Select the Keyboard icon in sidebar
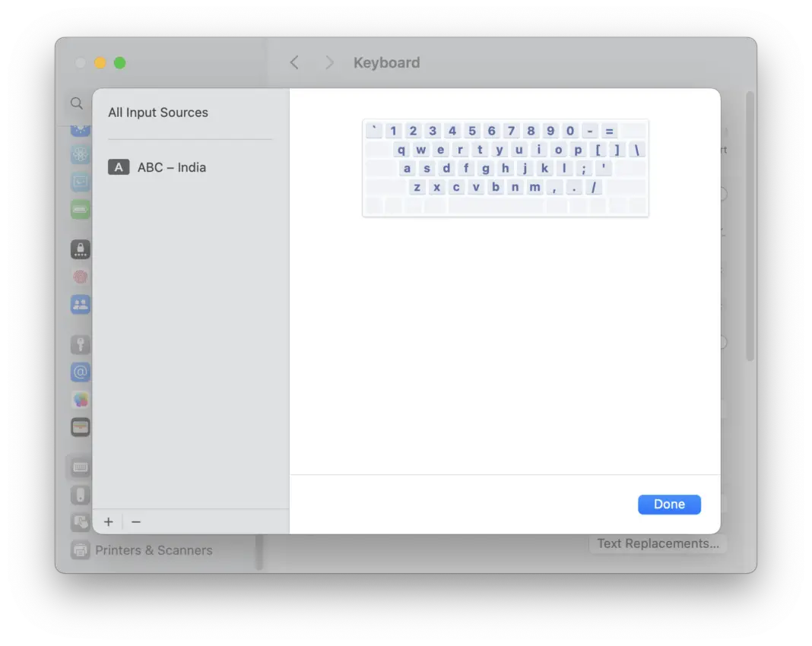The image size is (812, 646). click(x=81, y=467)
